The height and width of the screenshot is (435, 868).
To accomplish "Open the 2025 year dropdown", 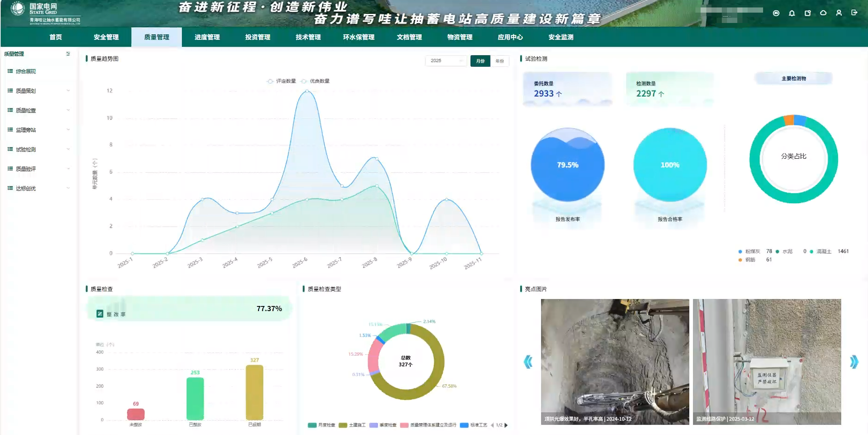I will [x=445, y=61].
